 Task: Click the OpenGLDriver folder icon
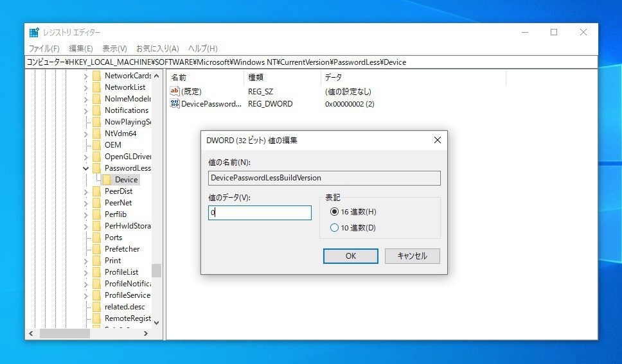(97, 157)
